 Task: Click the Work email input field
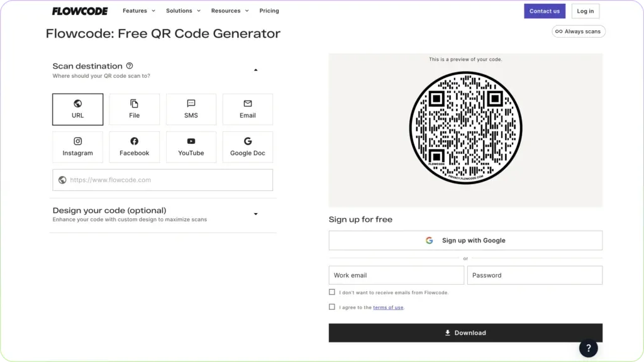click(x=396, y=275)
